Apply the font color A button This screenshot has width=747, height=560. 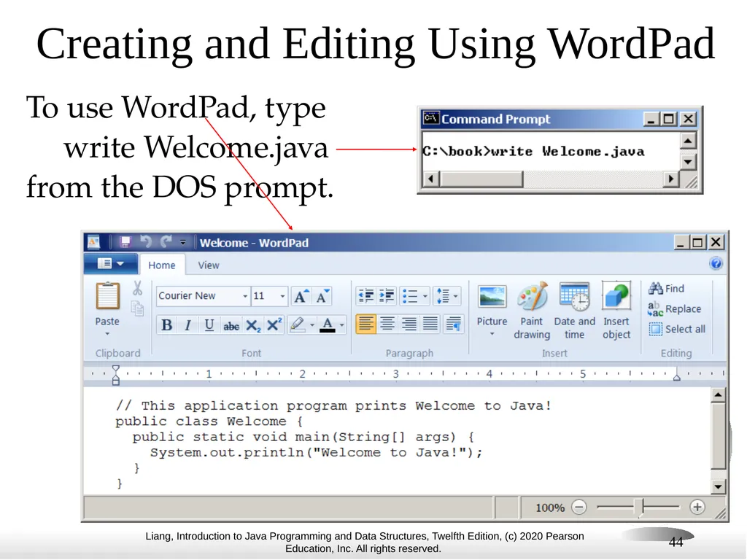click(328, 325)
